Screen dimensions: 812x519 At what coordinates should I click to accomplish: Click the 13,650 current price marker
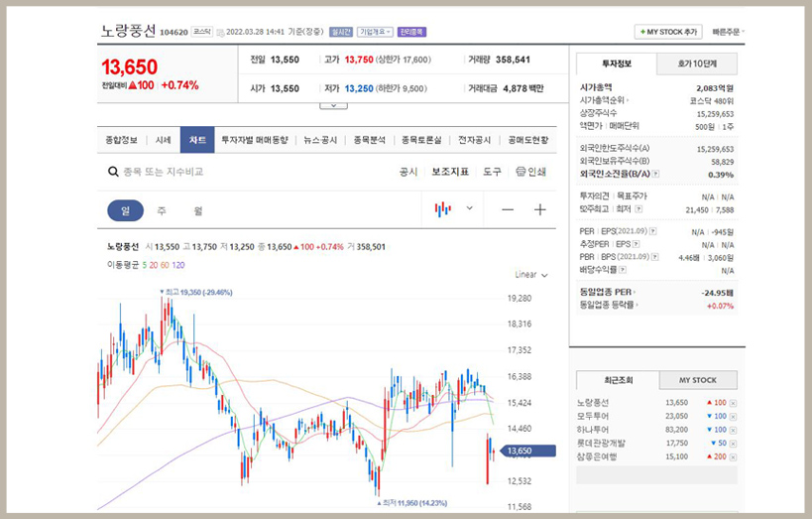(526, 452)
